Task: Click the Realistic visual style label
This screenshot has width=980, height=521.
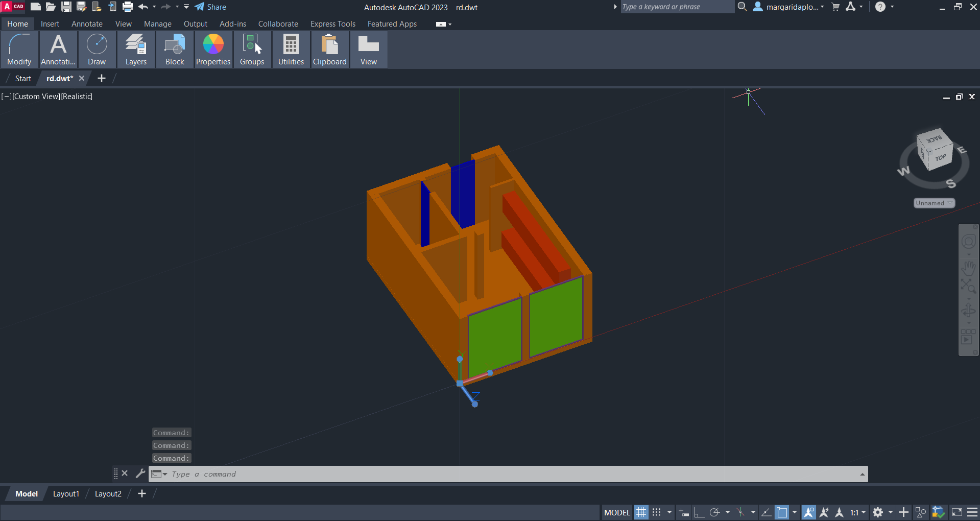Action: tap(77, 97)
